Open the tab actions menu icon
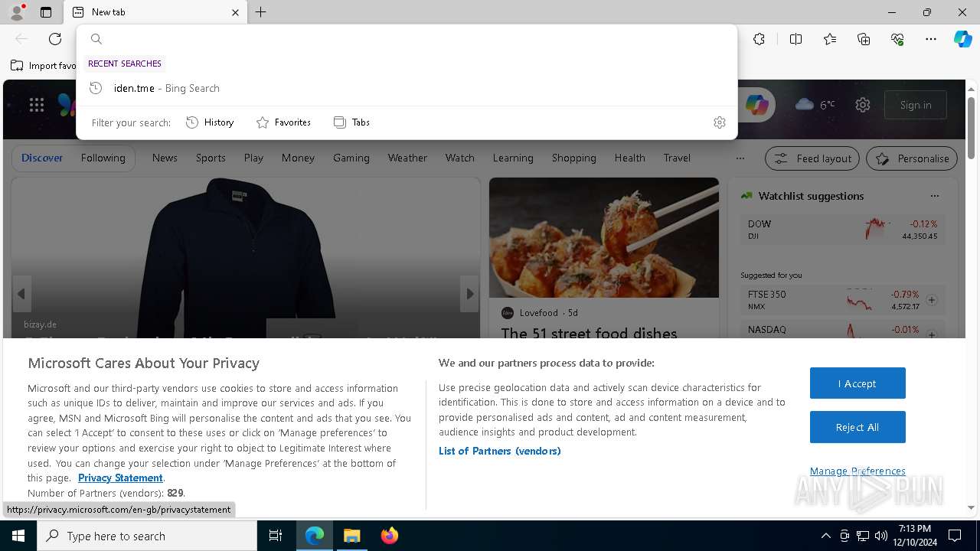Screen dimensions: 980x551 (46, 12)
